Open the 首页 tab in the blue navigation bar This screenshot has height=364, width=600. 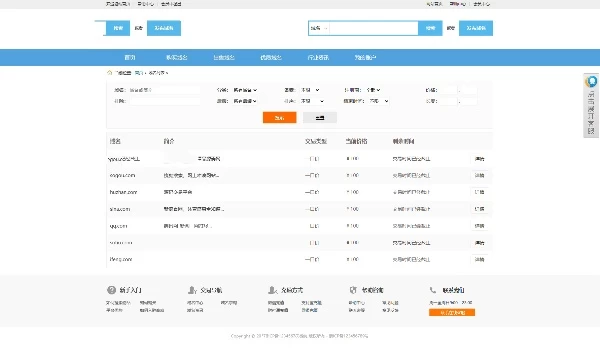[x=130, y=57]
